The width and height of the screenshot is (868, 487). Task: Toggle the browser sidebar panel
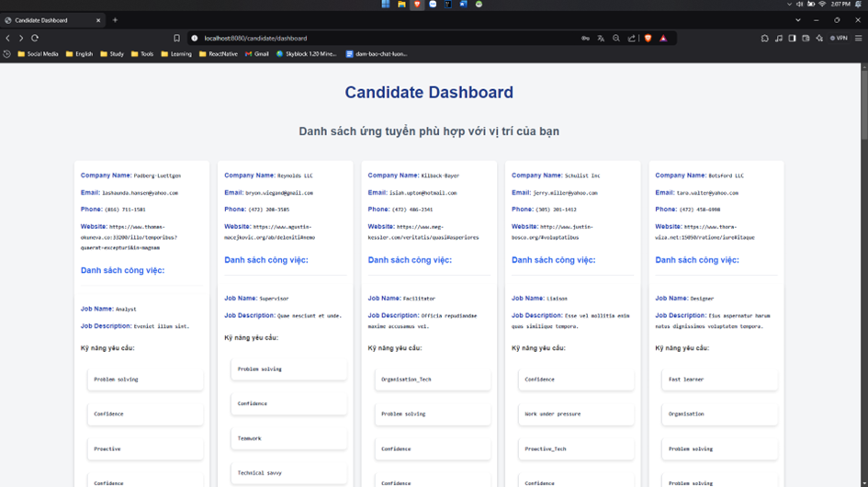pos(792,39)
